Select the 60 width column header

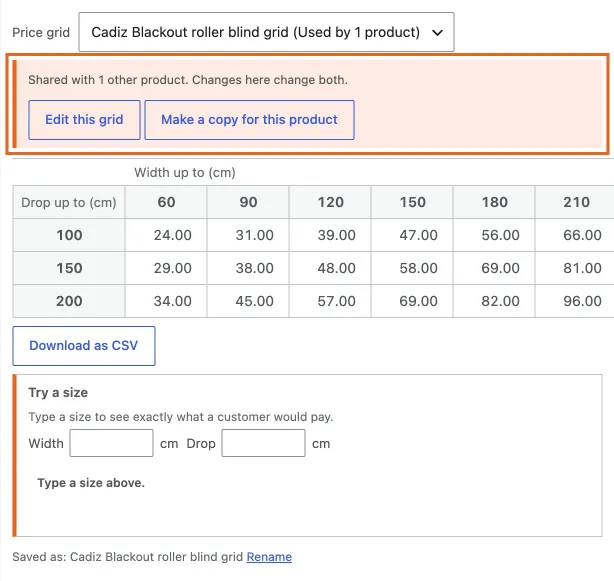click(x=166, y=202)
